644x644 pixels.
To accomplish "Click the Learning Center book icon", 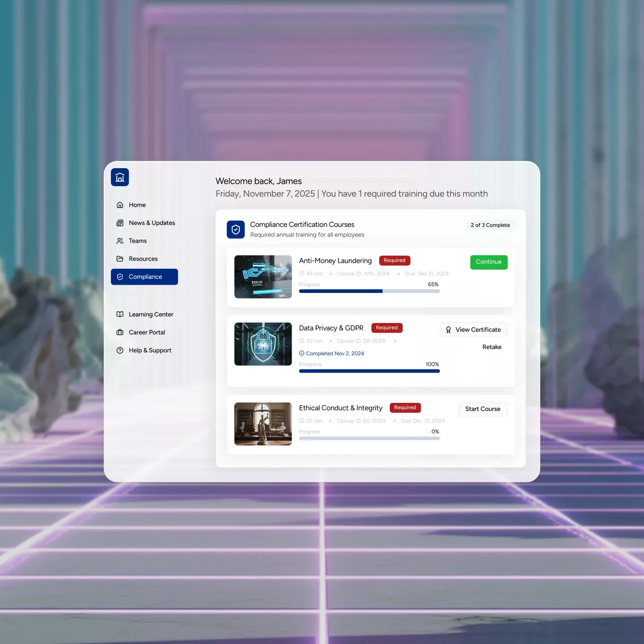I will click(120, 314).
